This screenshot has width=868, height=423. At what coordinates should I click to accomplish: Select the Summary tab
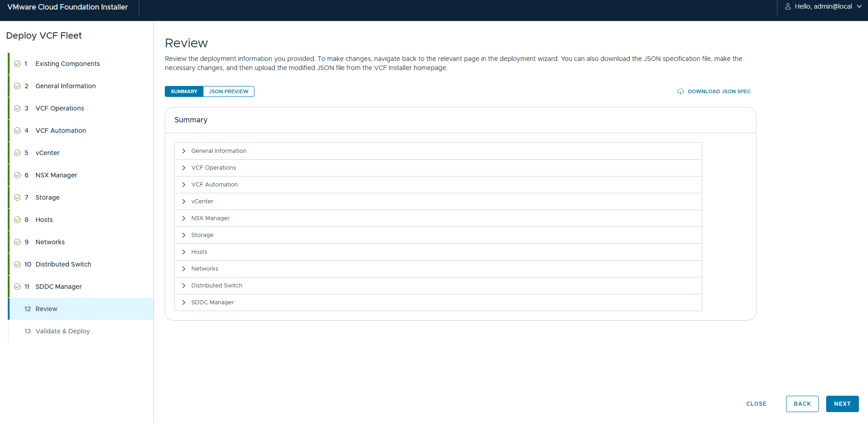(x=184, y=91)
